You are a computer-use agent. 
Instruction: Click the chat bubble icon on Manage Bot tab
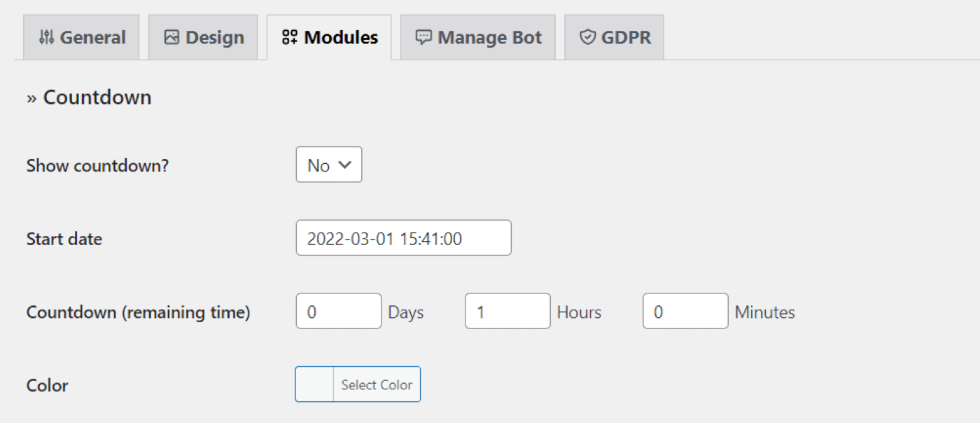coord(423,37)
